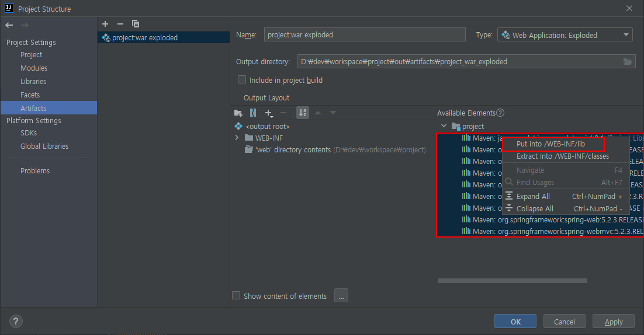Select Maven spring-web:5.2.3.RELEASE library
644x335 pixels.
pyautogui.click(x=558, y=220)
